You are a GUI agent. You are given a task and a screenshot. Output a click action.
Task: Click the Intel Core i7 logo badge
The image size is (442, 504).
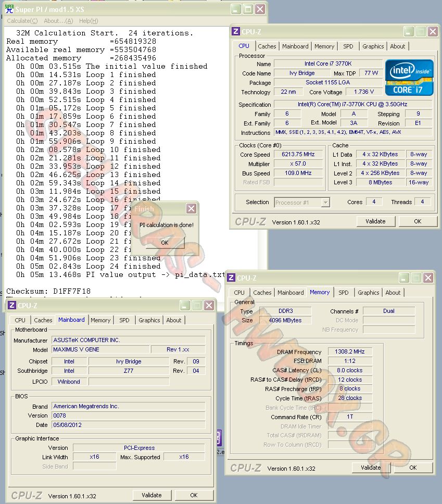click(x=409, y=78)
